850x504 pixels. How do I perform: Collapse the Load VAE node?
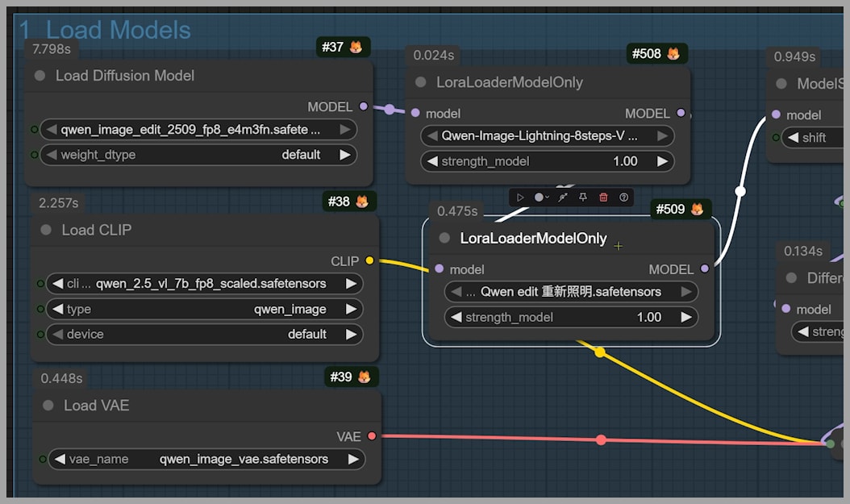tap(48, 406)
